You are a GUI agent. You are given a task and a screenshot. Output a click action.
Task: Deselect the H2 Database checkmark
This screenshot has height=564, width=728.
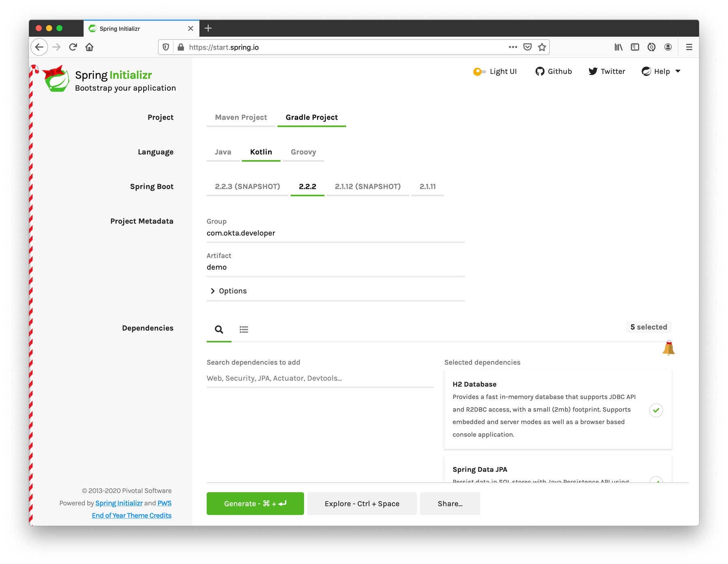(x=656, y=410)
